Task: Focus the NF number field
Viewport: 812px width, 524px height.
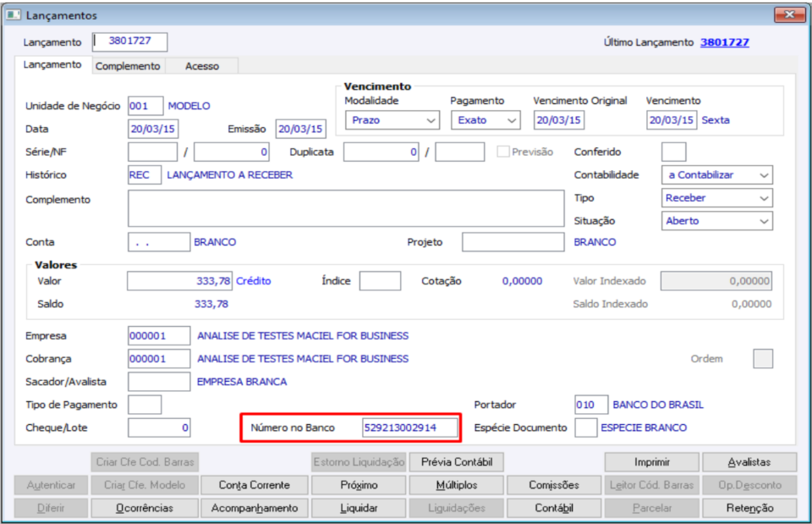Action: click(232, 152)
